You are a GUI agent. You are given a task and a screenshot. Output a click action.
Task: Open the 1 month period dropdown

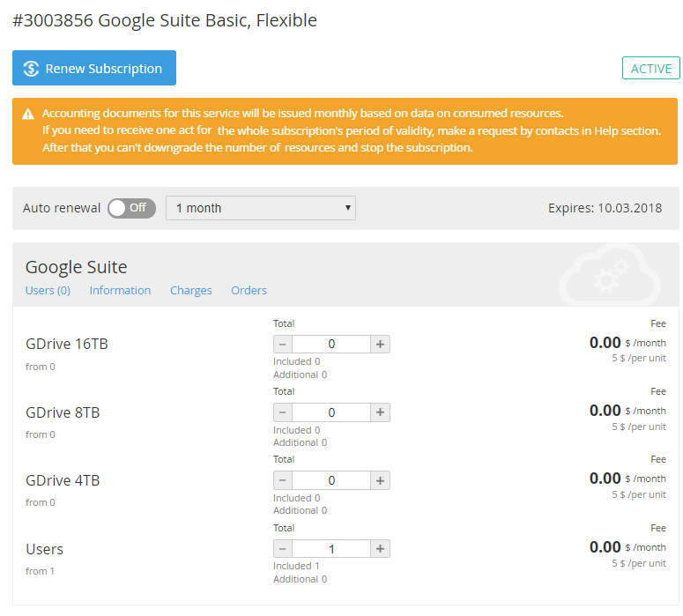pyautogui.click(x=260, y=208)
